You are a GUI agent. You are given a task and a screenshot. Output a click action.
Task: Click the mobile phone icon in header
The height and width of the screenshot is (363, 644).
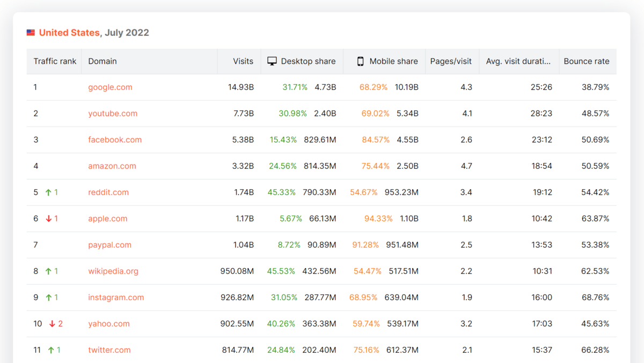[361, 61]
